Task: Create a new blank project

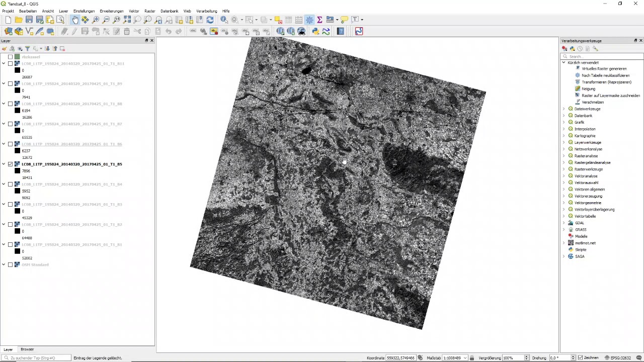Action: coord(8,20)
